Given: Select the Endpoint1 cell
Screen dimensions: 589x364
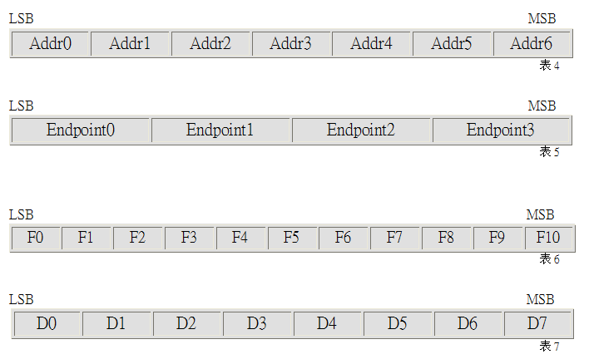Looking at the screenshot, I should click(x=221, y=130).
